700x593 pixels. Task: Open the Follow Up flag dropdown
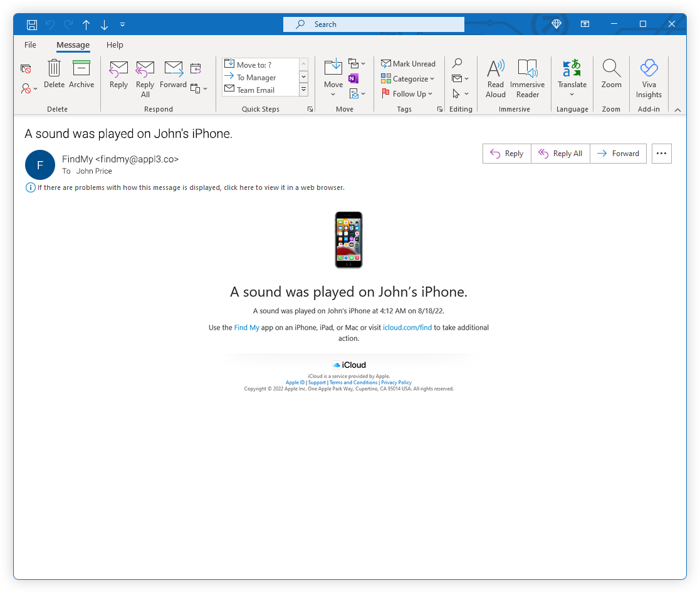coord(407,94)
